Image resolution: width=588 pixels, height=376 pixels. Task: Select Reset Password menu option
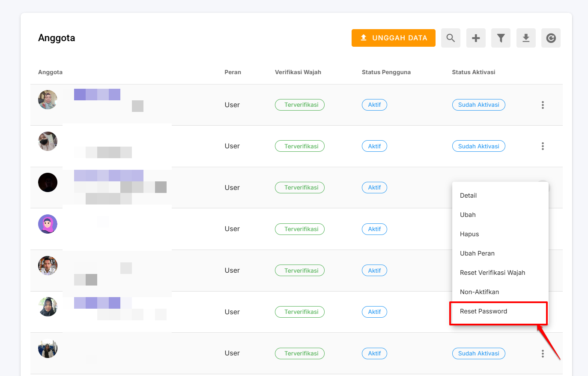pos(500,311)
